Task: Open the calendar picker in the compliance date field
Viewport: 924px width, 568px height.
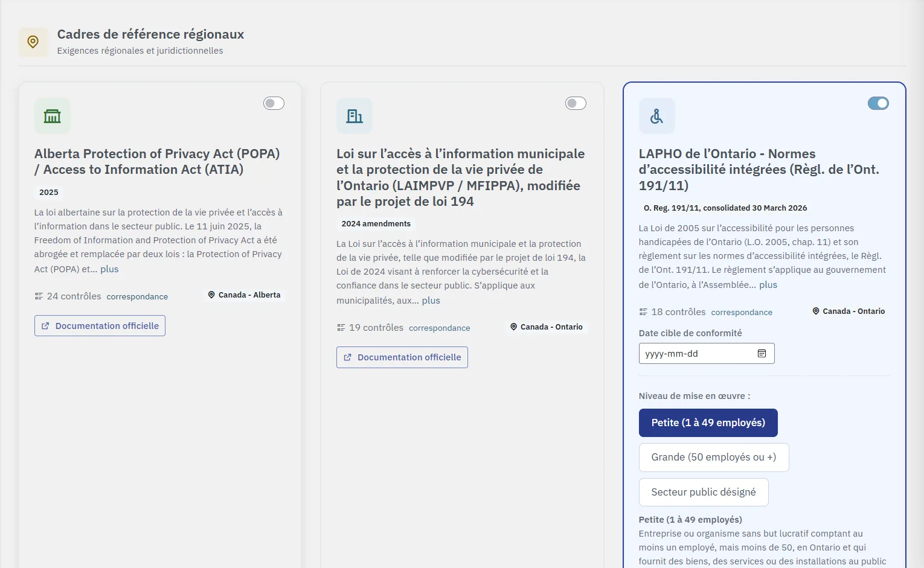Action: point(762,354)
